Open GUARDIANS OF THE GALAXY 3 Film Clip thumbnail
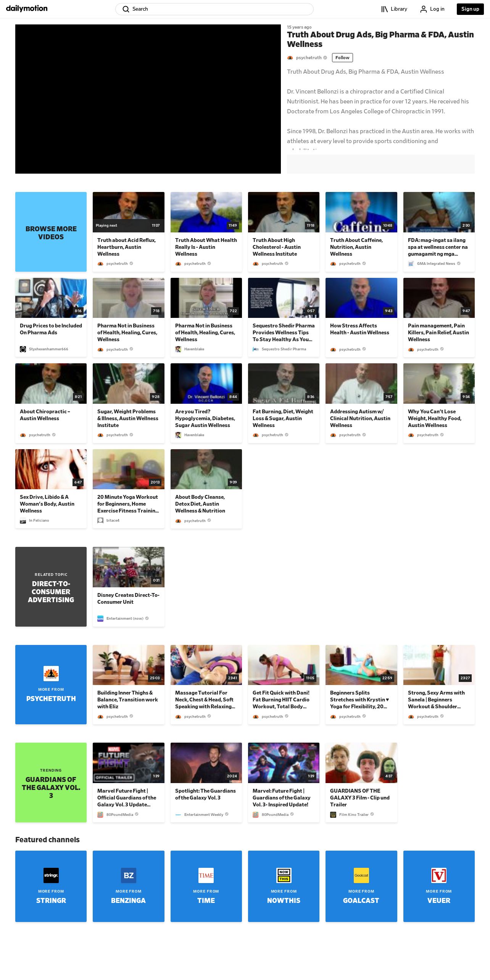Screen dimensions: 490x980 point(361,763)
